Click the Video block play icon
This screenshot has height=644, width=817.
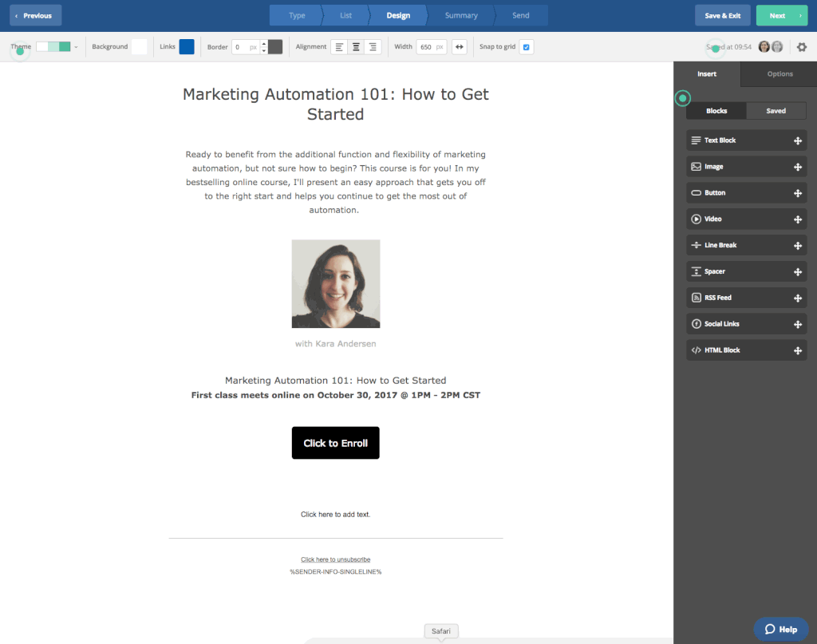click(696, 219)
